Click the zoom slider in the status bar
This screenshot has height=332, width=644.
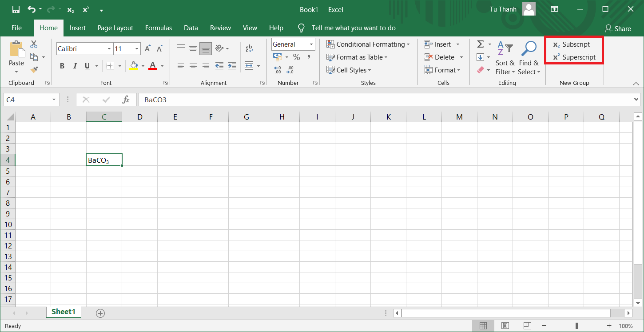[x=576, y=326]
